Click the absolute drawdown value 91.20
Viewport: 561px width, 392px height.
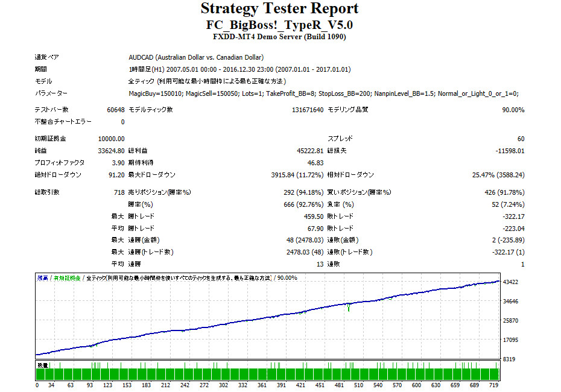[116, 175]
